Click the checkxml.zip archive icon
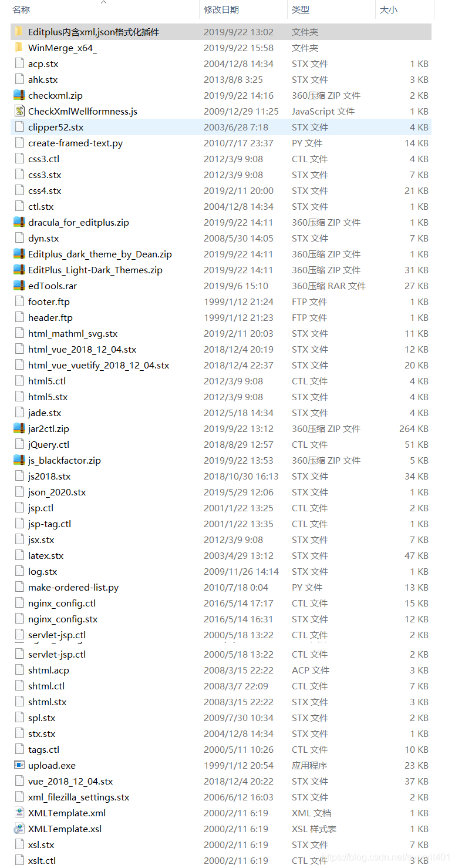This screenshot has width=455, height=868. click(x=19, y=95)
